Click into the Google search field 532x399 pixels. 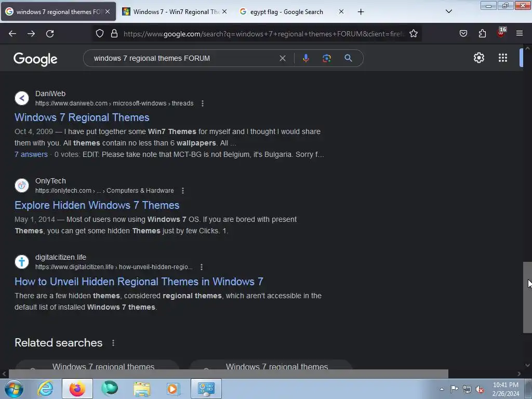tap(185, 58)
